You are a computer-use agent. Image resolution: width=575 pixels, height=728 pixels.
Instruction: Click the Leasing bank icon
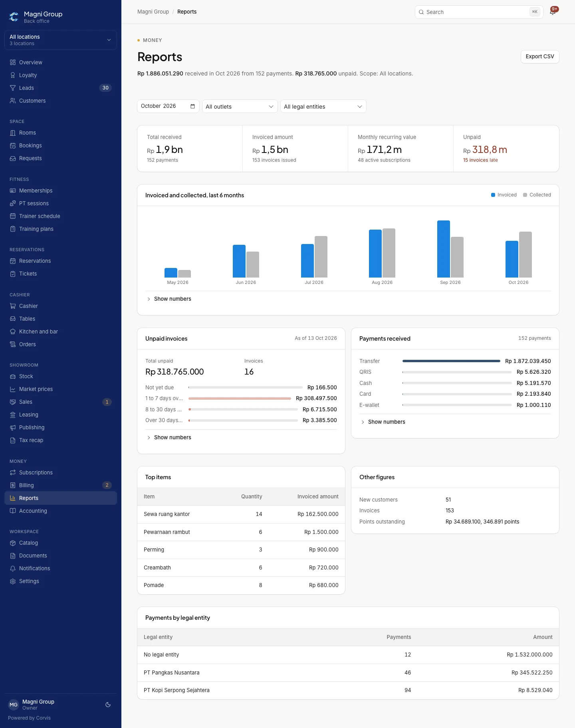(13, 415)
